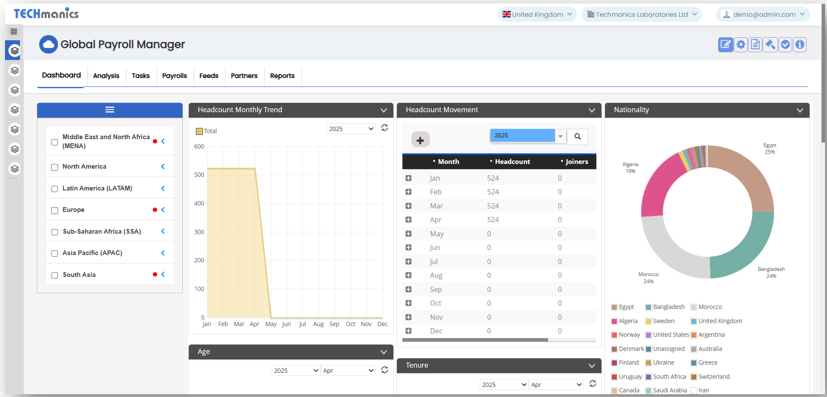Click the edit pencil icon in header

pyautogui.click(x=726, y=45)
